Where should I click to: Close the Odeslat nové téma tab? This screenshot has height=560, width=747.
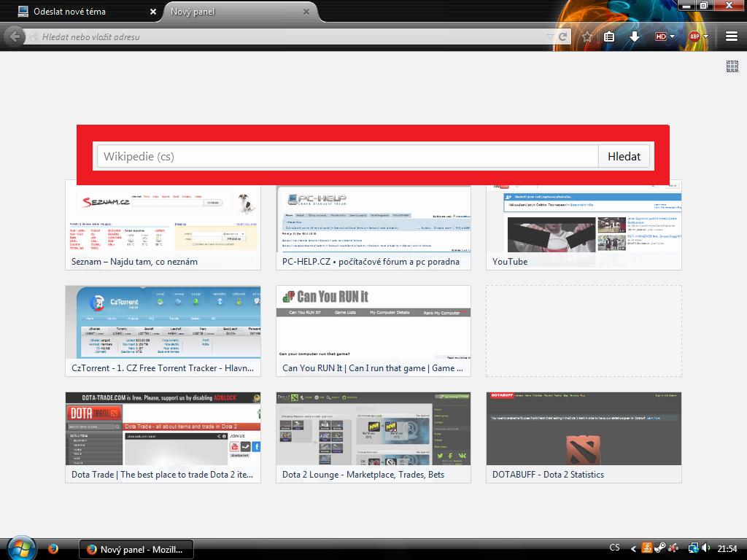click(x=153, y=12)
